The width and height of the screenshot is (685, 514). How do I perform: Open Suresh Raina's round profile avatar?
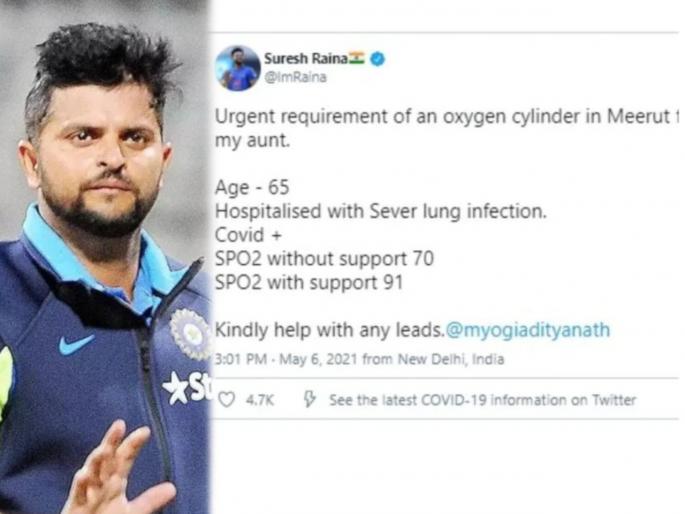pyautogui.click(x=238, y=68)
